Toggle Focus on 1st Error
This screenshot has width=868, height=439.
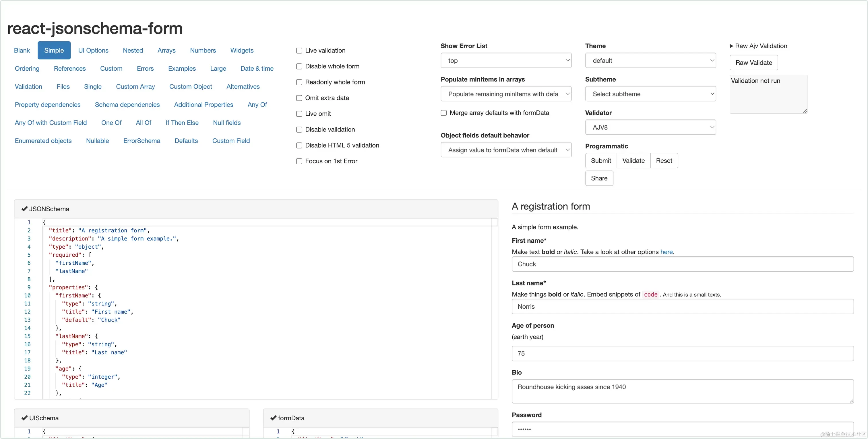299,162
